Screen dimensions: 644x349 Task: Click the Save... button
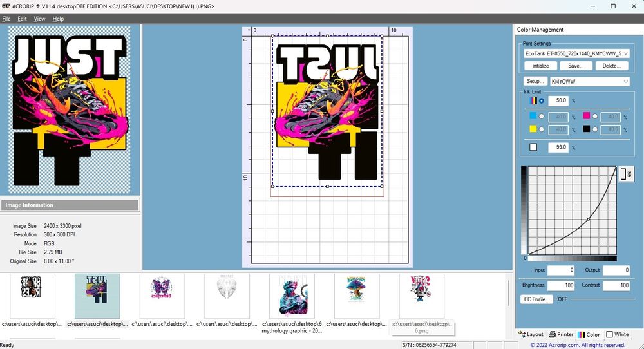point(575,66)
